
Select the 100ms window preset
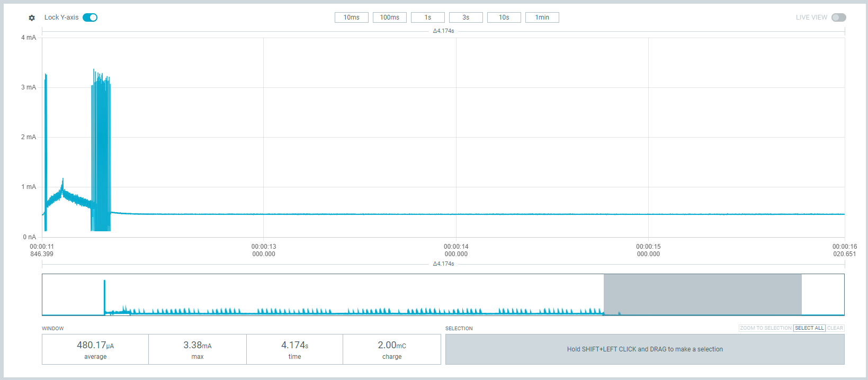pyautogui.click(x=389, y=17)
